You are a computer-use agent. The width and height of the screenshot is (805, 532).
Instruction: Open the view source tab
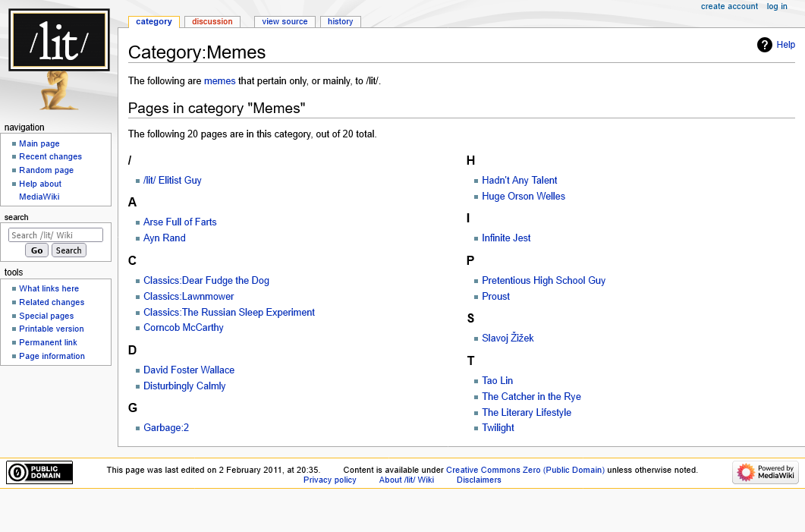[285, 21]
